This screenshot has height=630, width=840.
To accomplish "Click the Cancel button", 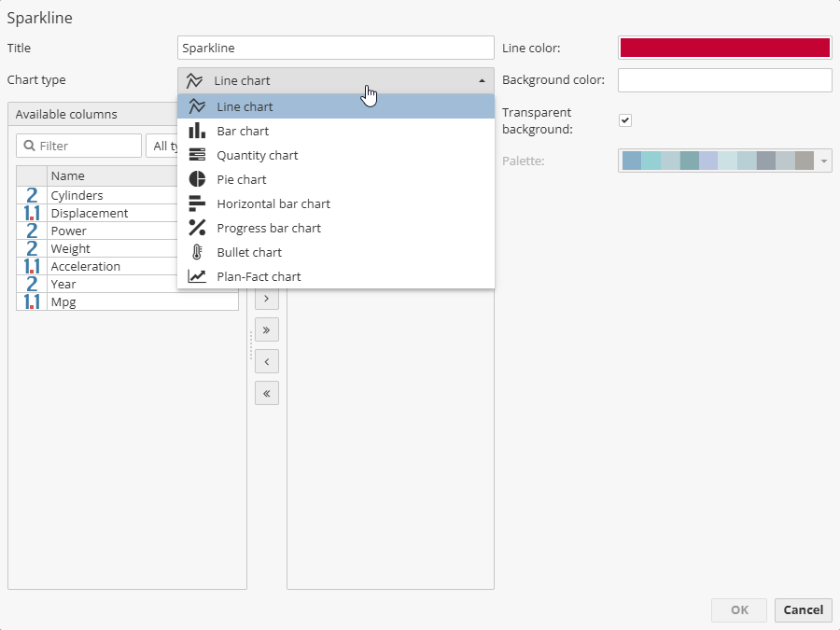I will click(803, 609).
